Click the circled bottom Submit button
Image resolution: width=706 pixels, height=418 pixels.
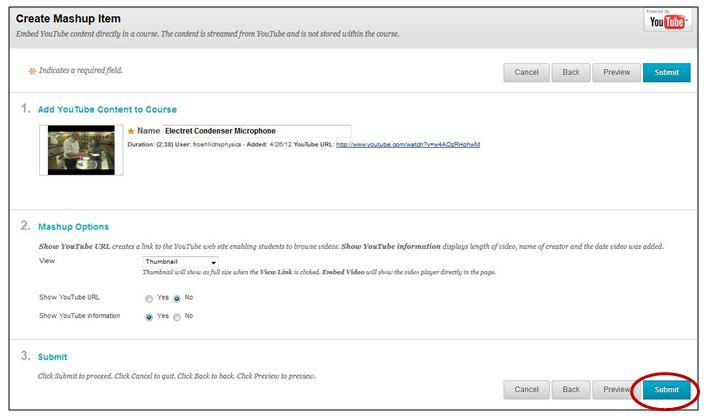click(x=666, y=390)
